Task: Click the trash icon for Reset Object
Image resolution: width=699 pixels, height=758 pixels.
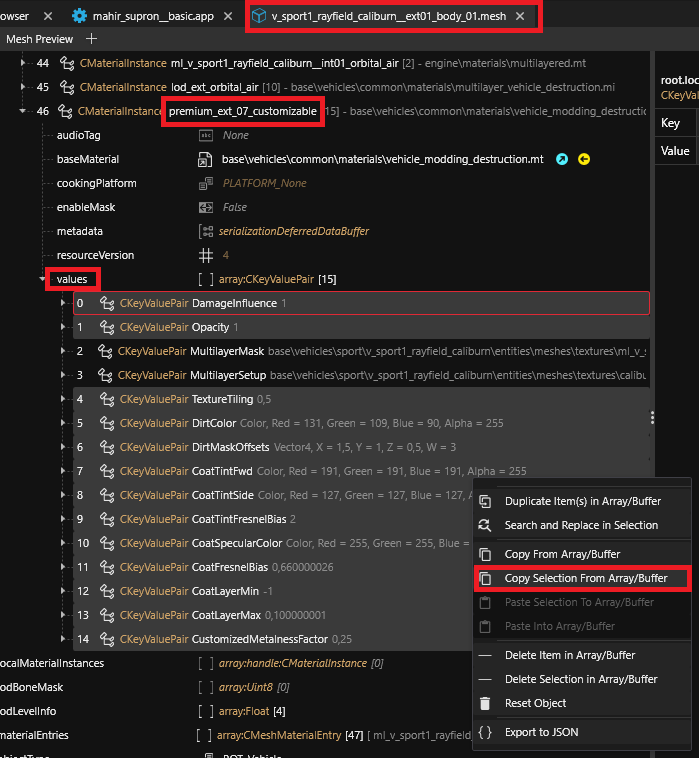Action: pyautogui.click(x=485, y=703)
